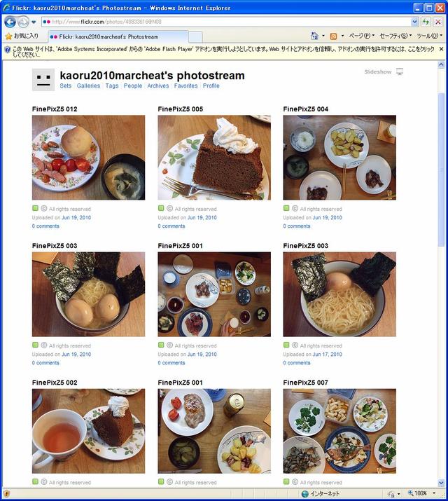Expand the address bar history dropdown
Screen dimensions: 448x501
pyautogui.click(x=414, y=22)
